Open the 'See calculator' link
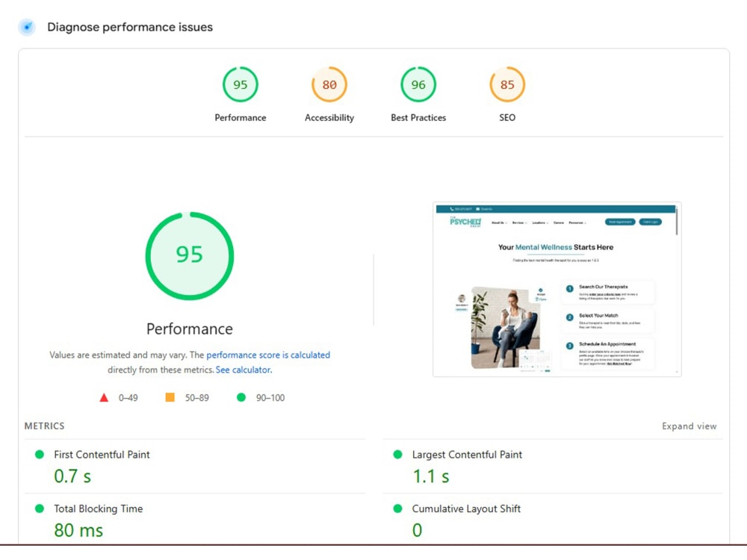The image size is (747, 560). (244, 370)
